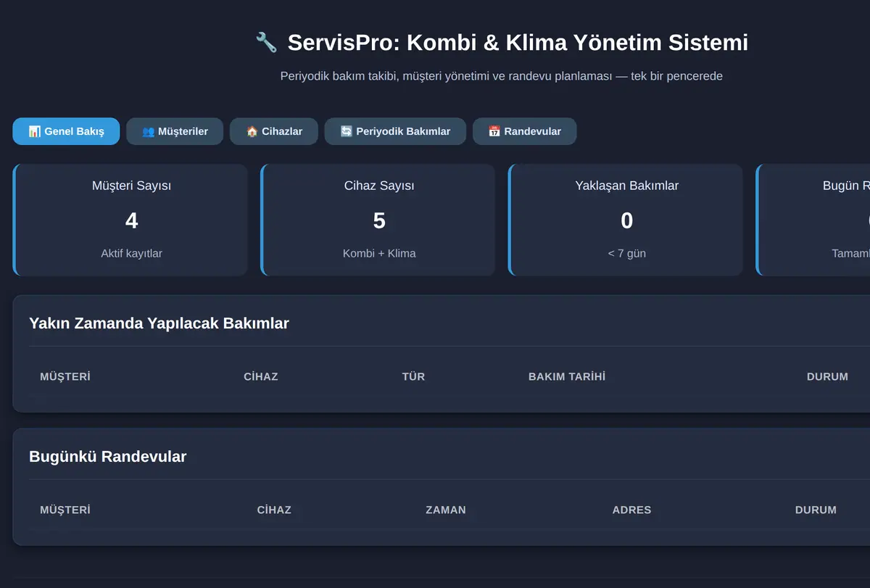870x588 pixels.
Task: Click the ZAMAN column header
Action: [x=446, y=510]
